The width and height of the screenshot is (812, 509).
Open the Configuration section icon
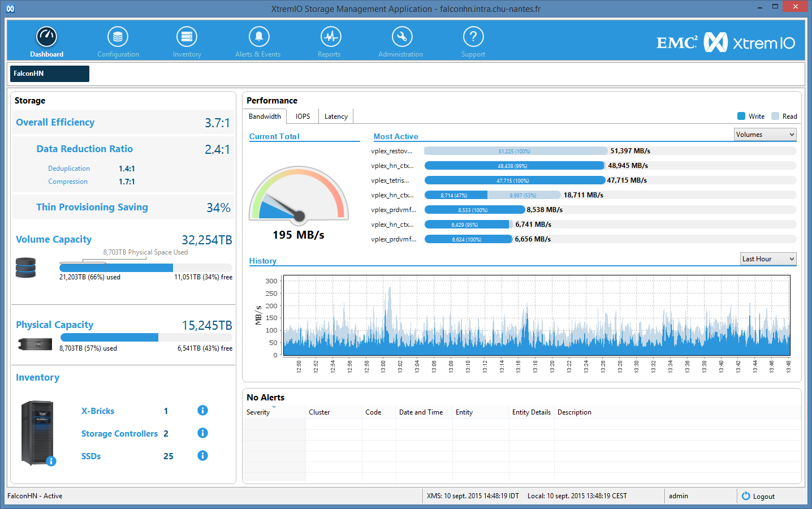[118, 37]
